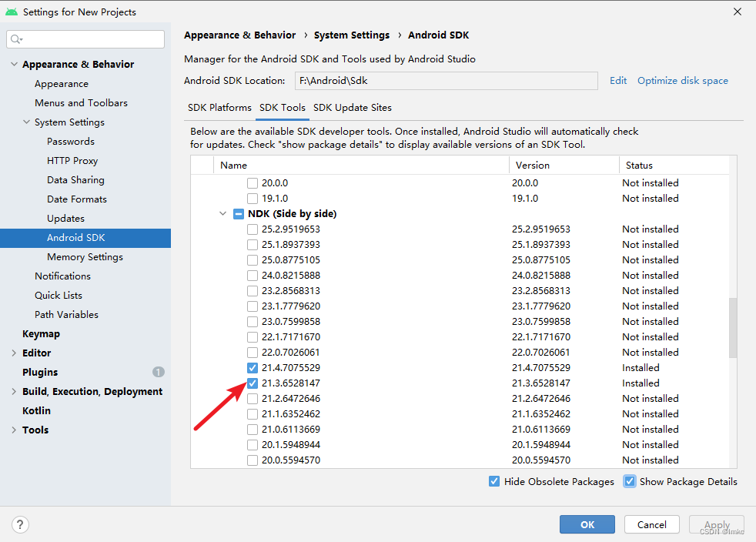Open Memory Settings page
756x542 pixels.
pyautogui.click(x=85, y=257)
